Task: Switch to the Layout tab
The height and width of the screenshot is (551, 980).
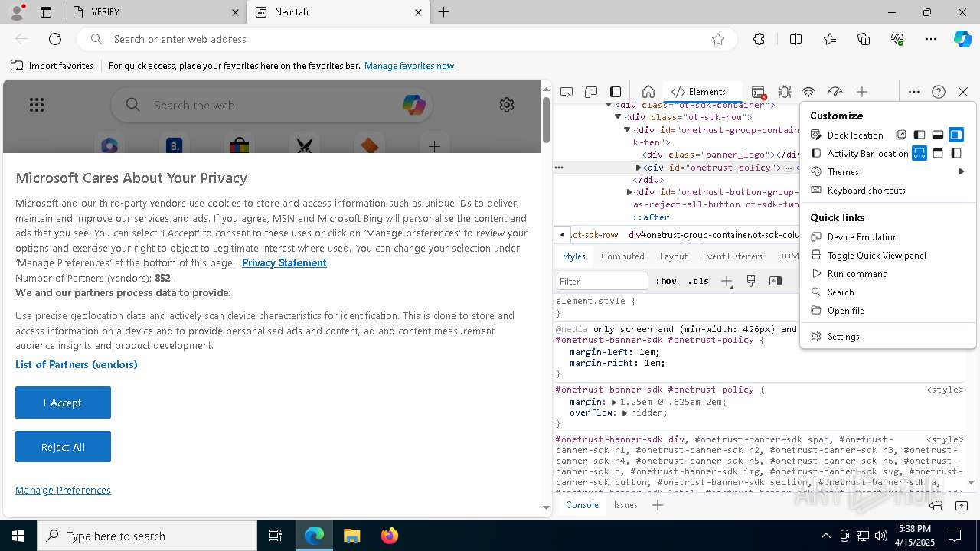Action: pyautogui.click(x=673, y=256)
